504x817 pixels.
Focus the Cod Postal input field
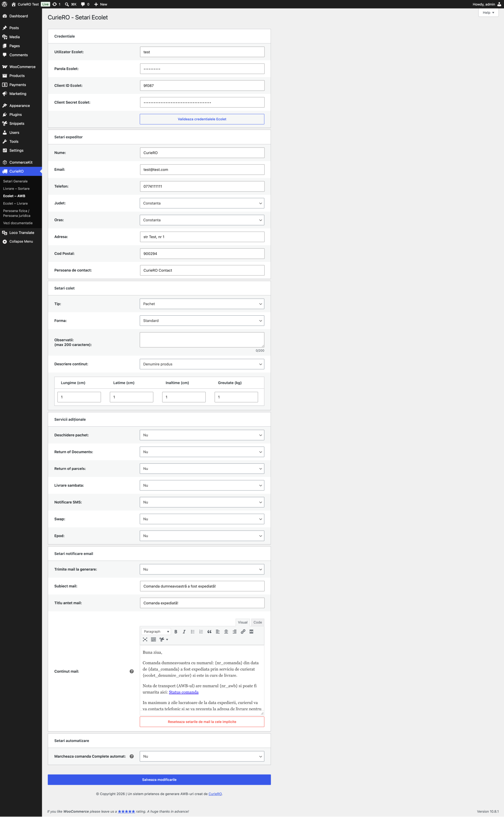click(x=202, y=254)
